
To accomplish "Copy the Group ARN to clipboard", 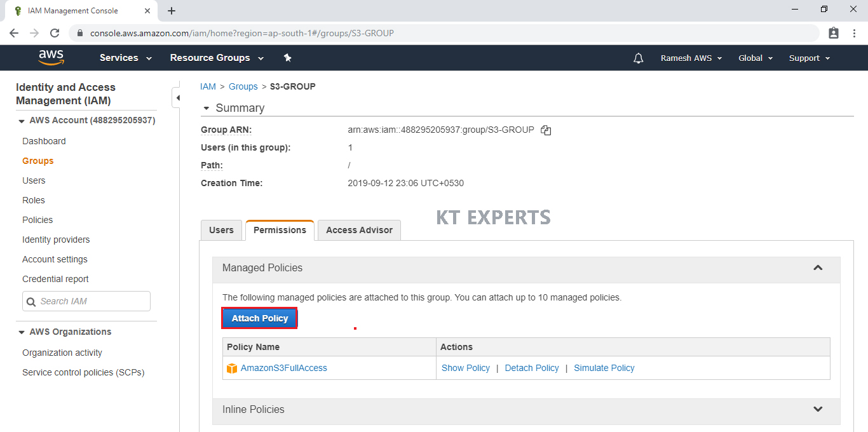I will (x=546, y=130).
